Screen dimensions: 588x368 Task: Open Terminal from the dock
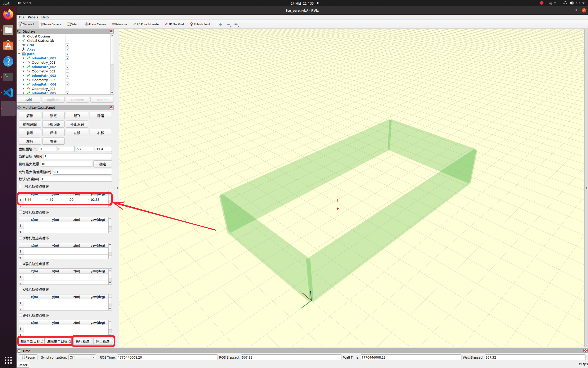[8, 77]
